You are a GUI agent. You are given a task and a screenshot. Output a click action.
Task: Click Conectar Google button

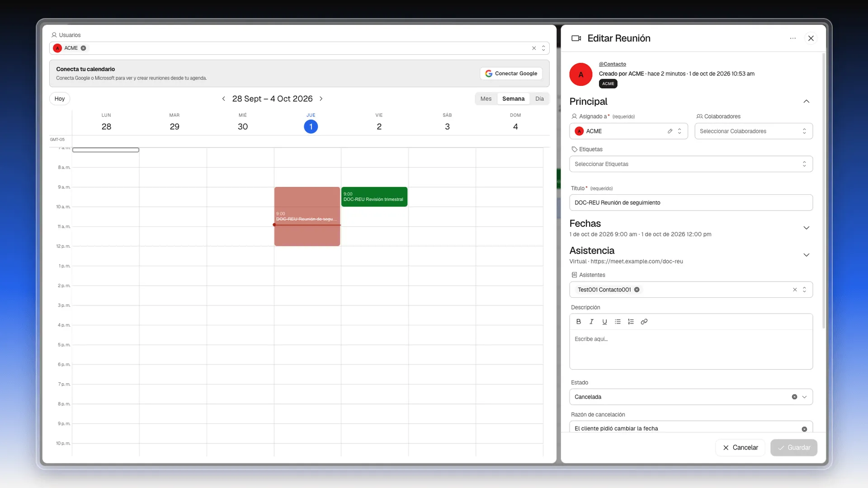pyautogui.click(x=511, y=73)
